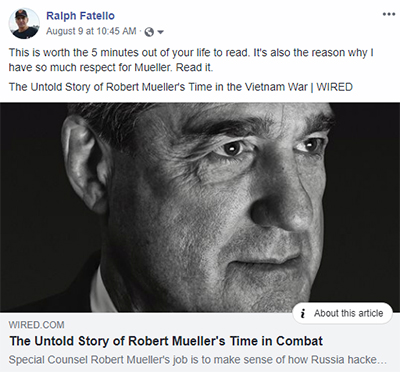Click the Special Counsel article description text
The image size is (400, 372).
pyautogui.click(x=197, y=360)
